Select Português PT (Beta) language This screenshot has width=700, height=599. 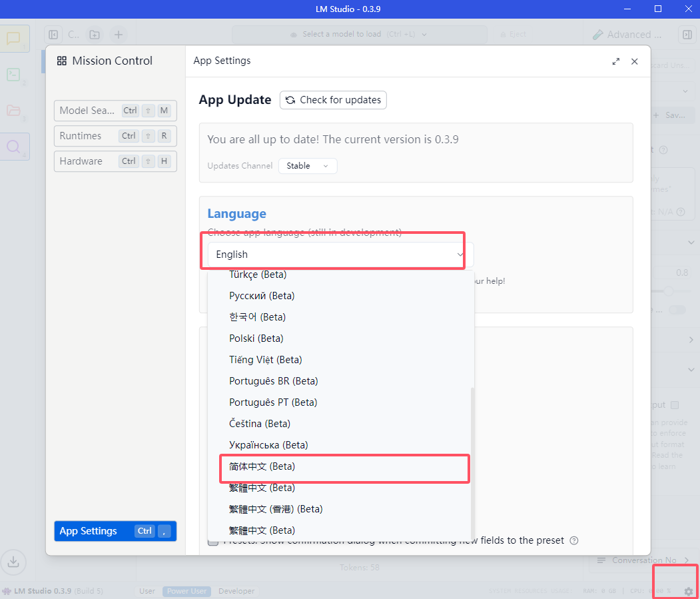click(x=339, y=402)
